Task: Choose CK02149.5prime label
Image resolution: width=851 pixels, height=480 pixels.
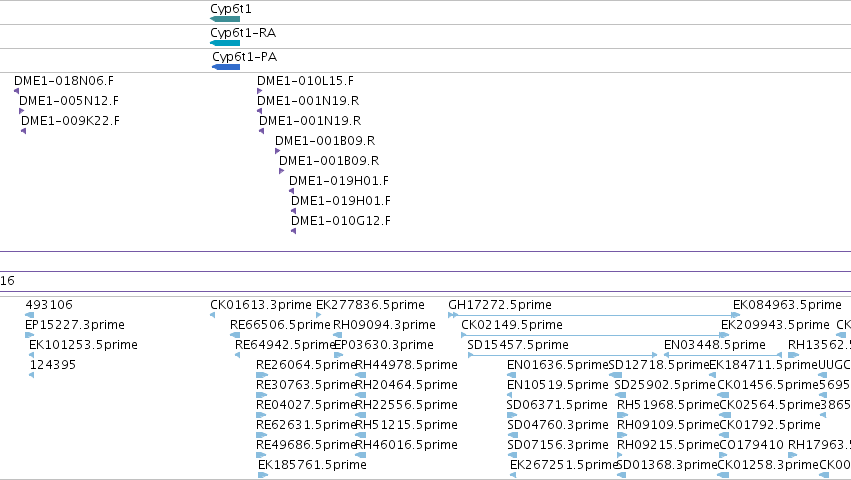Action: tap(512, 325)
